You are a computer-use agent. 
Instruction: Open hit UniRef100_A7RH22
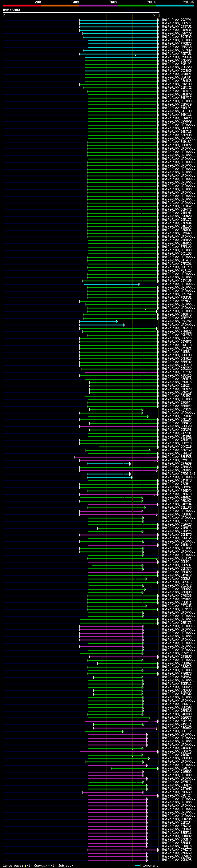click(176, 331)
